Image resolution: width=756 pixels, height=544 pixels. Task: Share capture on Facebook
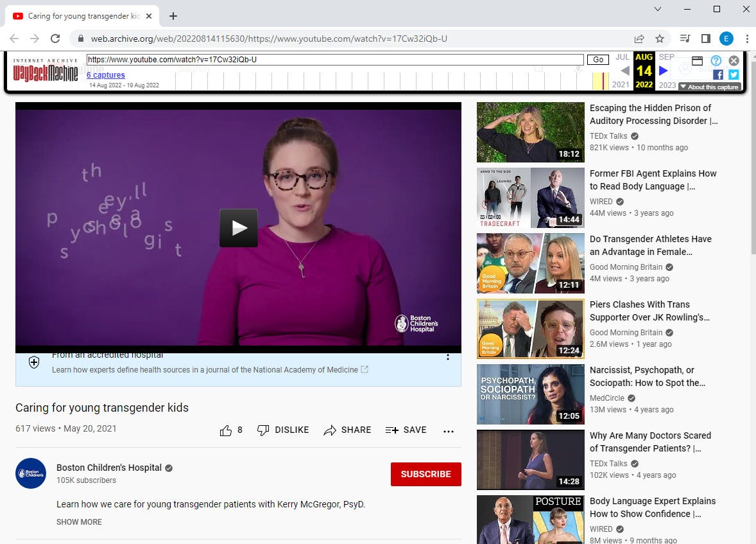point(718,75)
